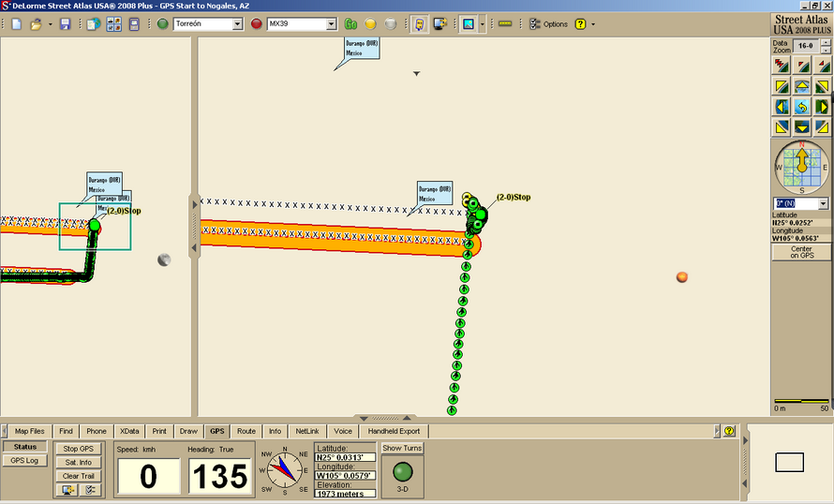Expand the tab panel with up triangle
834x504 pixels.
pyautogui.click(x=407, y=418)
